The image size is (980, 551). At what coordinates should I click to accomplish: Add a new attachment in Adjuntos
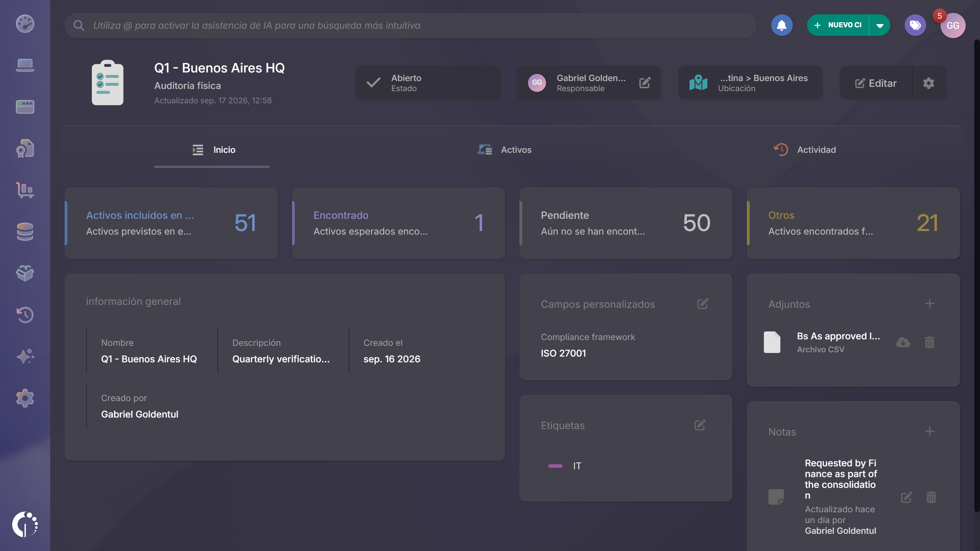[929, 303]
